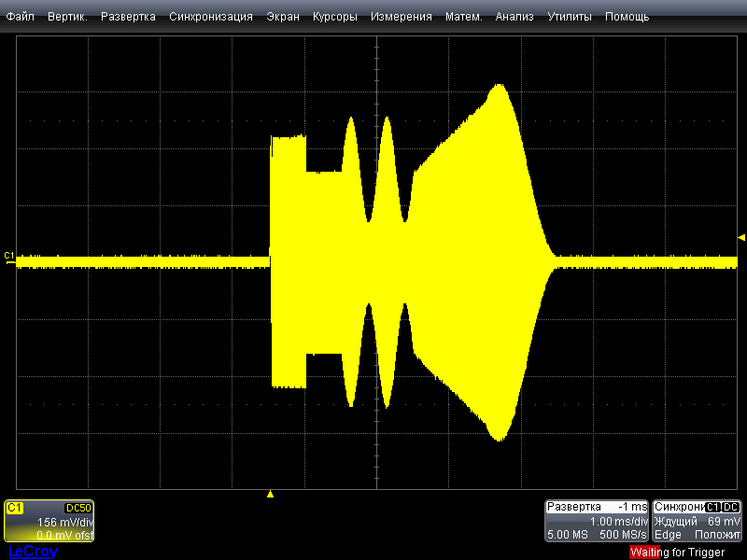Open the Экран menu
Viewport: 747px width, 560px height.
click(x=283, y=17)
